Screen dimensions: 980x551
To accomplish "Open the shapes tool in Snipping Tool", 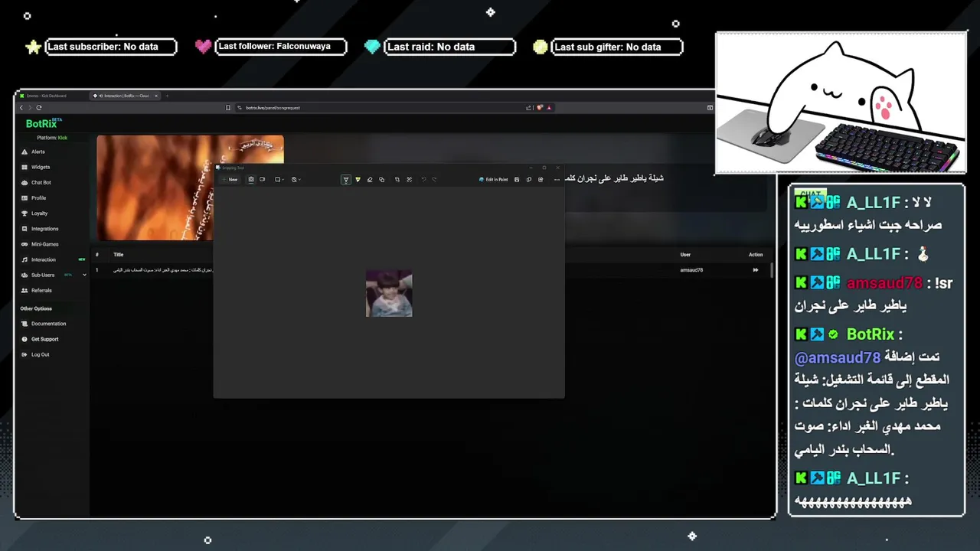I will coord(381,179).
